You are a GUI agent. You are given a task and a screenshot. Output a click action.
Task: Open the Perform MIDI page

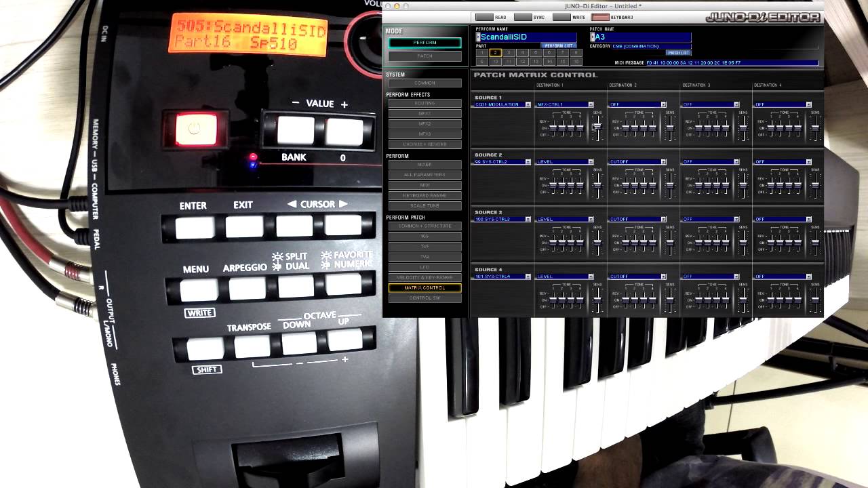425,185
